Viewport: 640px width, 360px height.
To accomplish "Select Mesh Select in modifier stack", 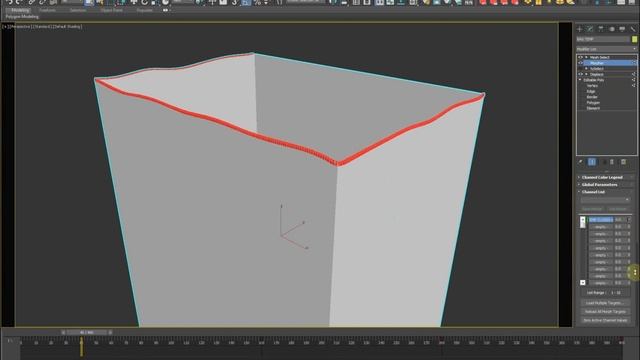I will [x=599, y=58].
